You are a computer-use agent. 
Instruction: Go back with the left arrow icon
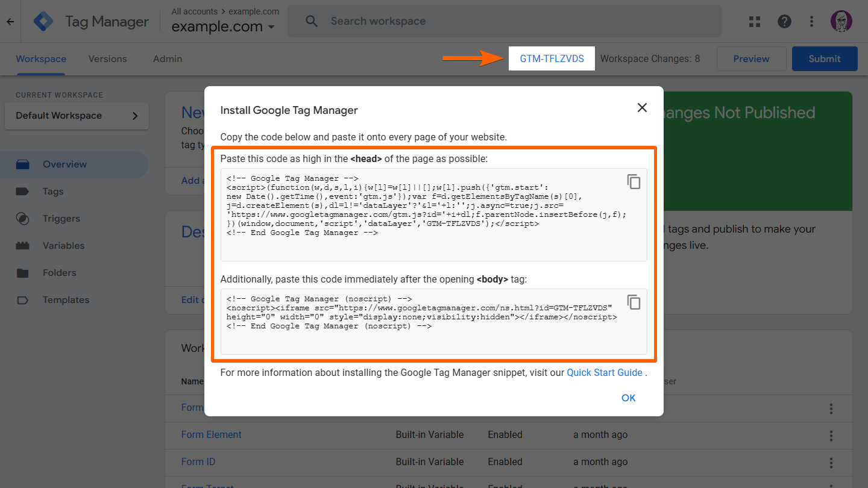[10, 22]
